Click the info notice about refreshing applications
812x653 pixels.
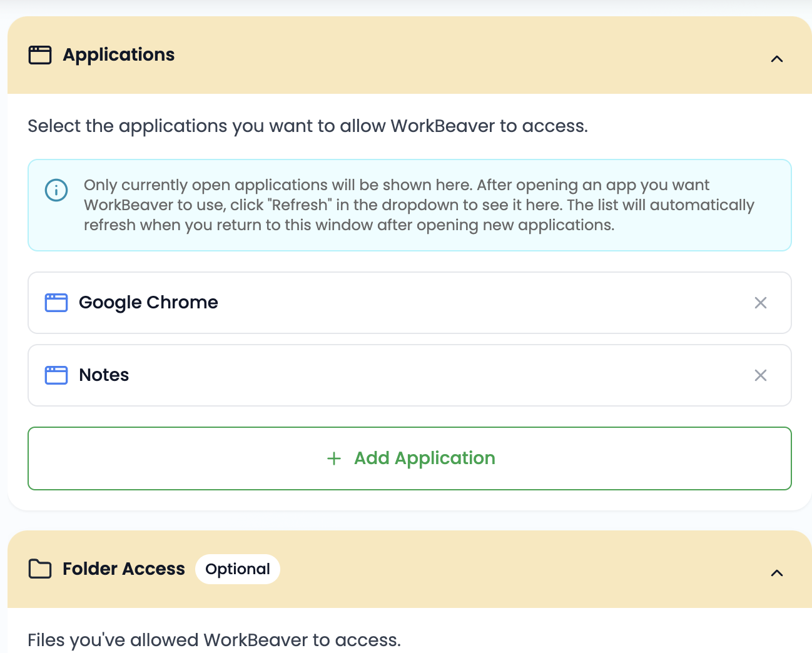pos(410,205)
